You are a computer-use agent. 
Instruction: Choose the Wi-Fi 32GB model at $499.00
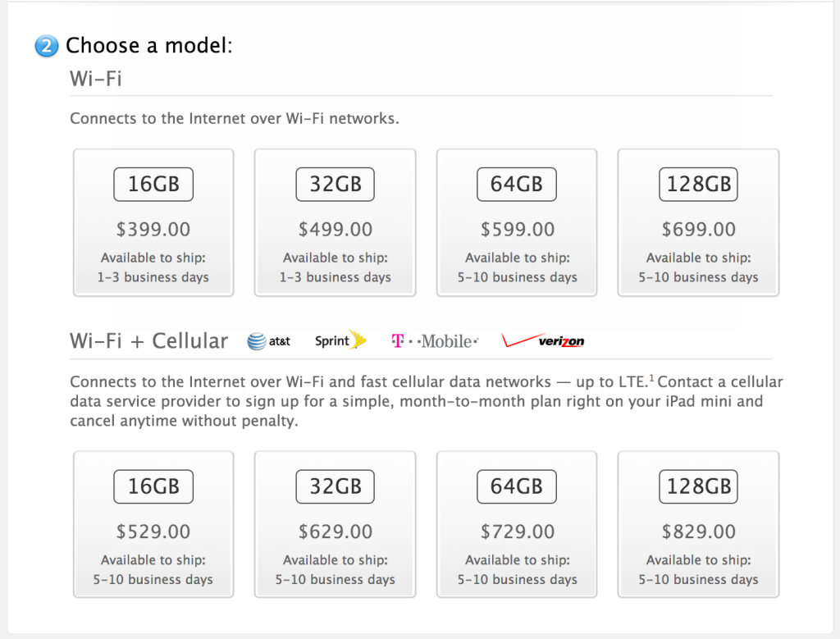[x=335, y=222]
